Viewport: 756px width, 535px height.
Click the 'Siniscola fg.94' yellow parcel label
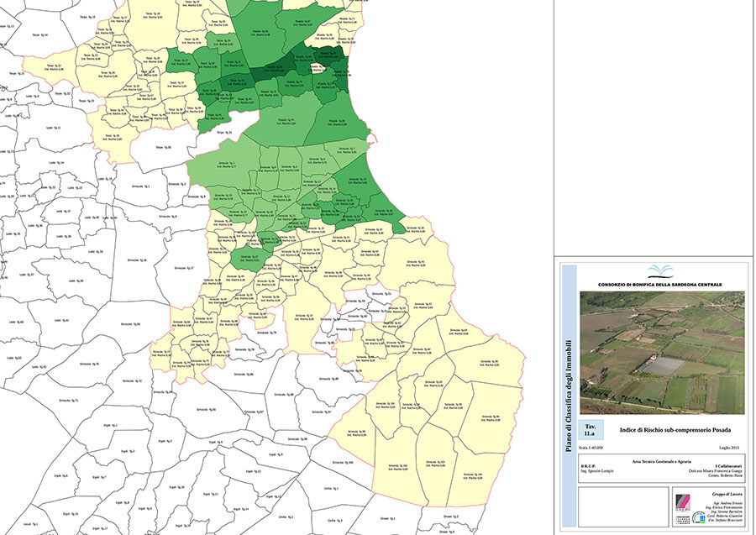pos(490,363)
